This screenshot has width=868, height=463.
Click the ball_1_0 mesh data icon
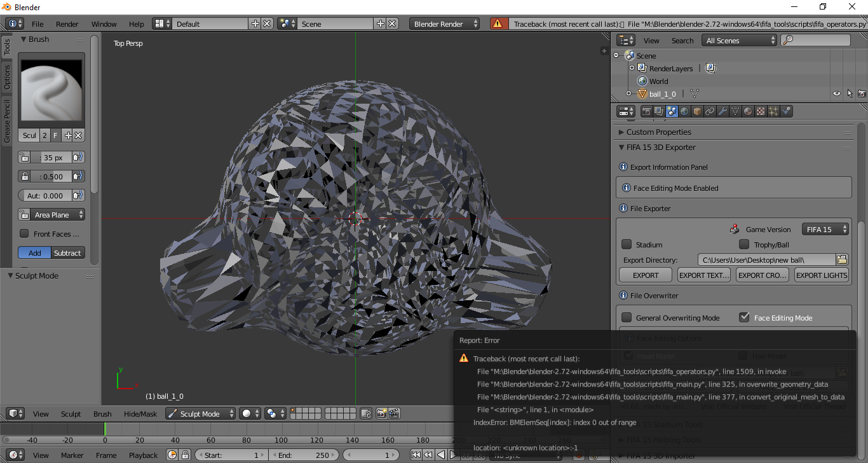[x=694, y=93]
